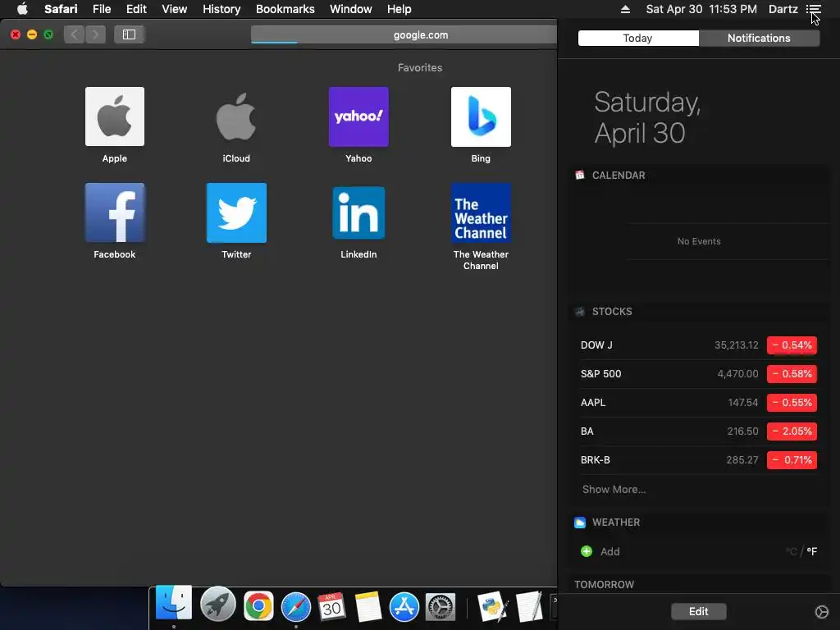Click the Weather widget header icon
The height and width of the screenshot is (630, 840).
coord(580,523)
